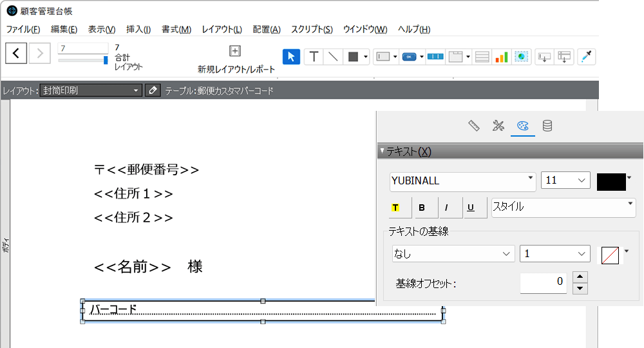Collapse the テキスト(X) section

tap(382, 151)
